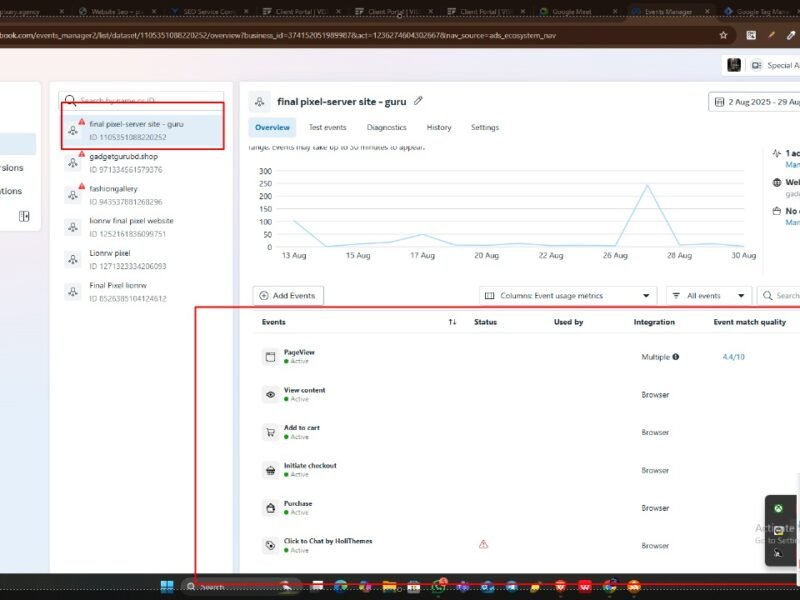Toggle the sidebar collapse panel icon
Viewport: 800px width, 600px height.
24,216
